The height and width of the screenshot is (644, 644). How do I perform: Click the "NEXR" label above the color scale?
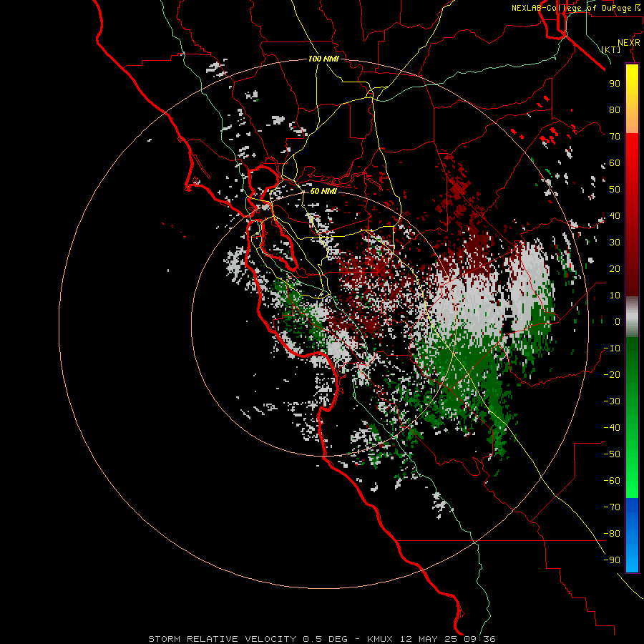pos(629,43)
